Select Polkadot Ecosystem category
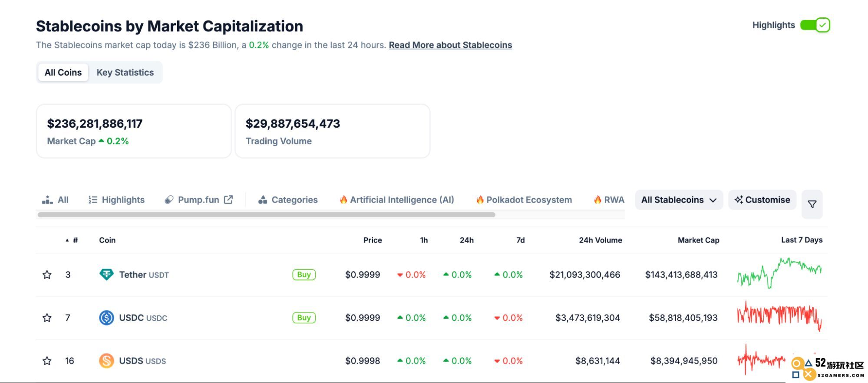 point(524,200)
